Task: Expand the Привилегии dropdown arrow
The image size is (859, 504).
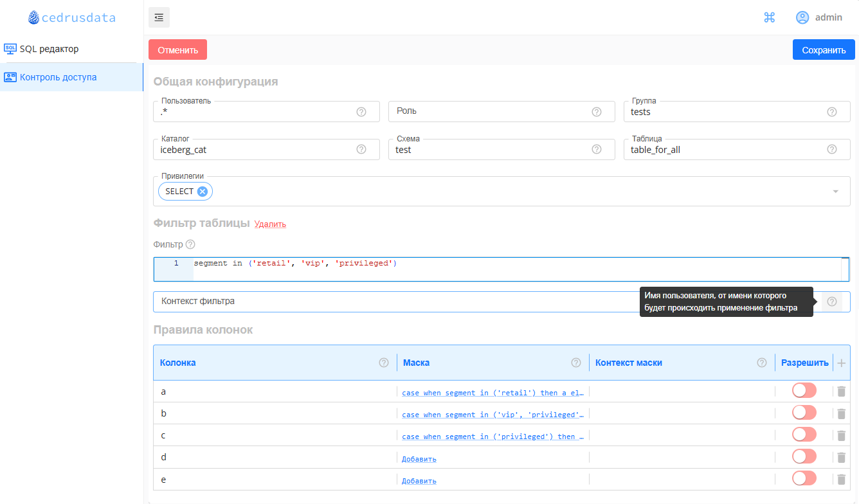Action: 835,192
